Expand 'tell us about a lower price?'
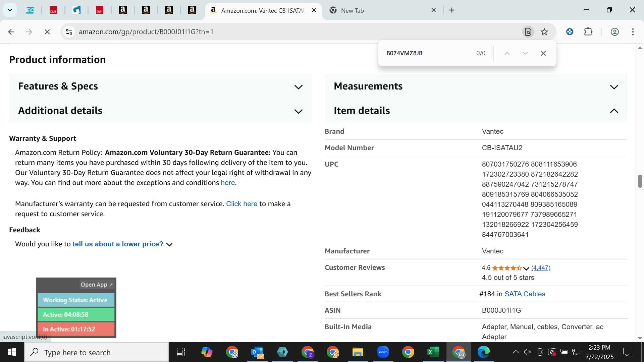This screenshot has width=644, height=362. (x=122, y=244)
